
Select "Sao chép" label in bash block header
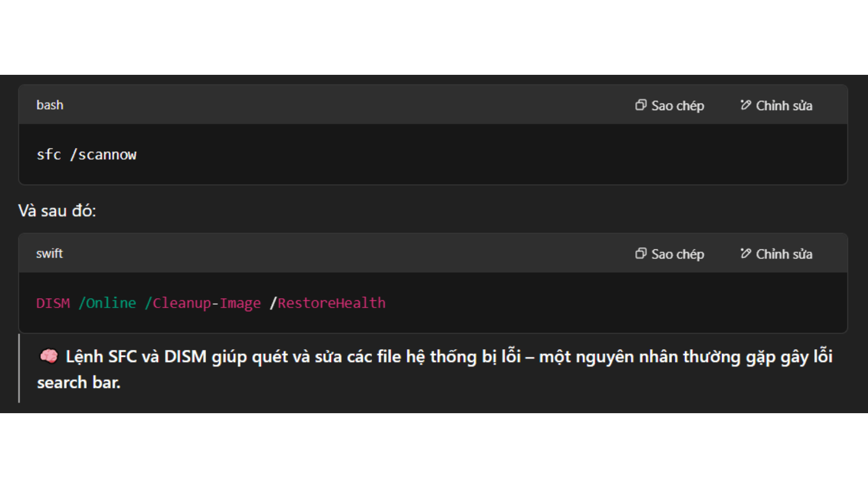click(x=678, y=106)
